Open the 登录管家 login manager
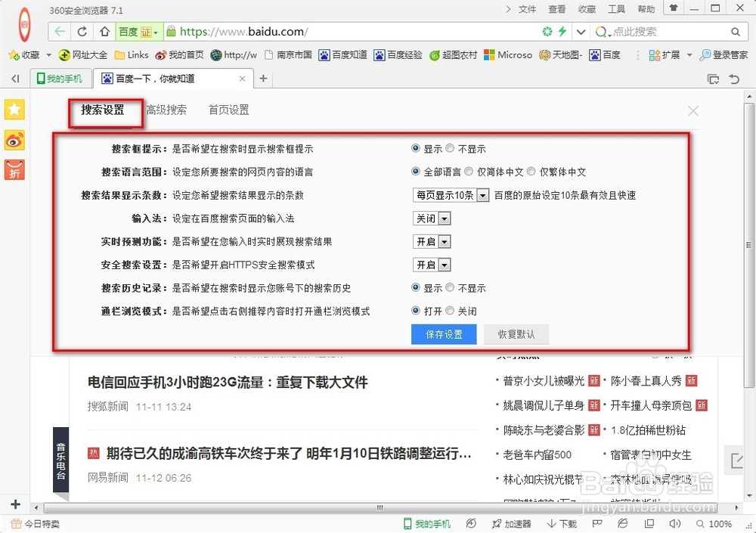This screenshot has height=533, width=756. coord(724,55)
